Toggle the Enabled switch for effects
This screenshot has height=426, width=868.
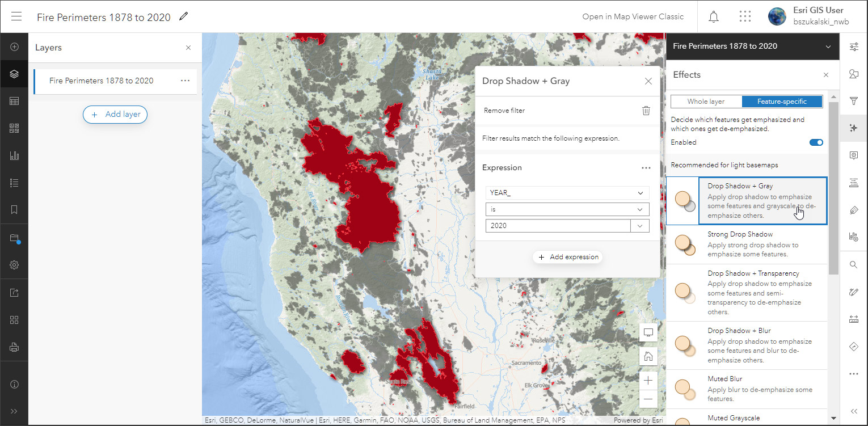click(x=816, y=142)
